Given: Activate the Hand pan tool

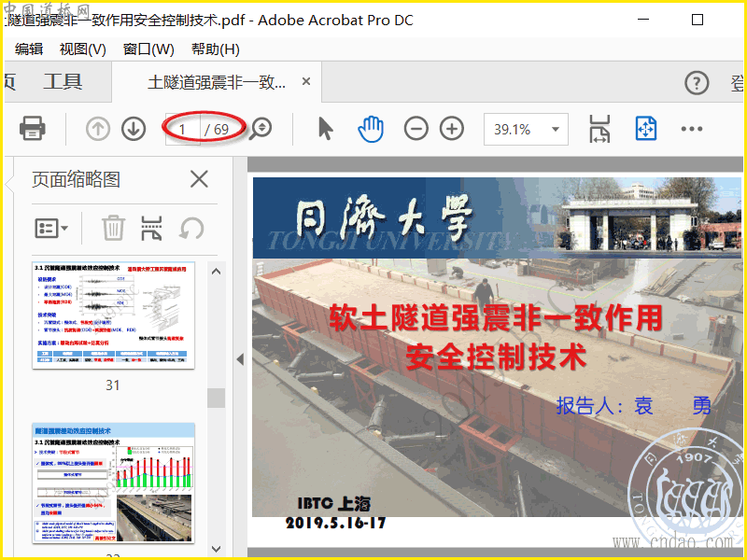Looking at the screenshot, I should (x=371, y=129).
